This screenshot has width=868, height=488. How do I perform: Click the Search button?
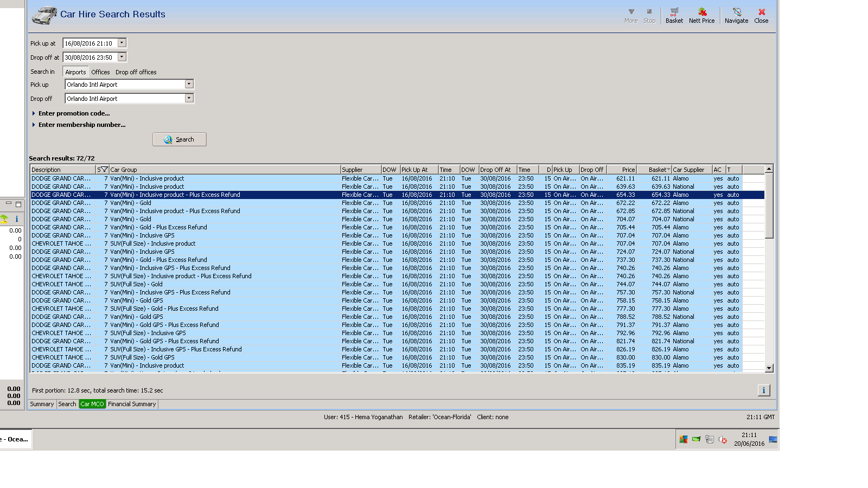(x=180, y=139)
